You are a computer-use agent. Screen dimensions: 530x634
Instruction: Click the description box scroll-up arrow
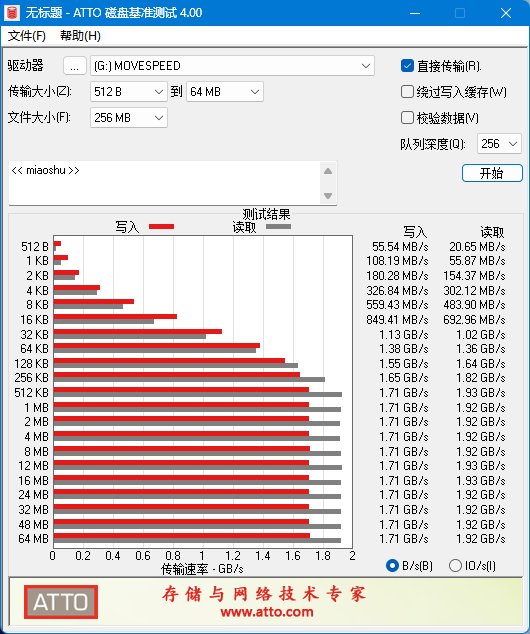pyautogui.click(x=328, y=171)
